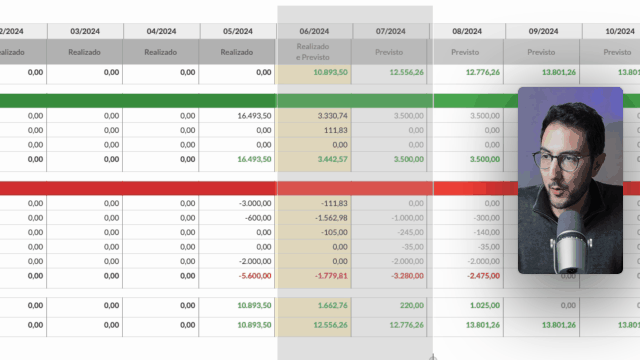Select top-row 13.801,26 in 09/2024 column
Viewport: 640px width, 360px height.
559,72
